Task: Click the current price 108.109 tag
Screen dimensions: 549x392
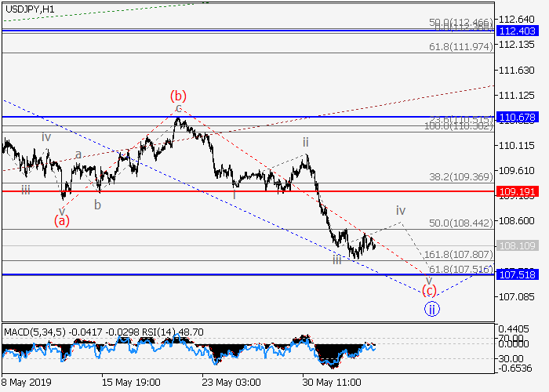Action: (516, 245)
